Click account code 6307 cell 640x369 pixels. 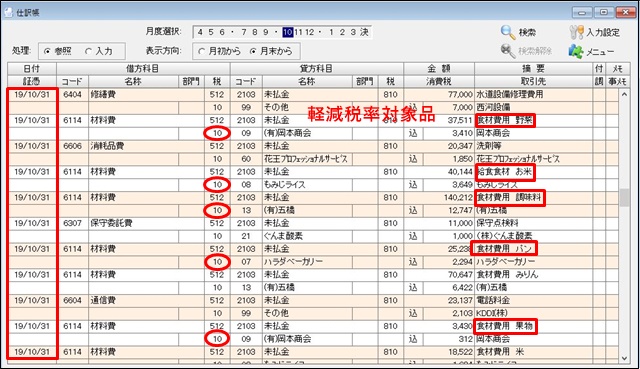point(72,223)
